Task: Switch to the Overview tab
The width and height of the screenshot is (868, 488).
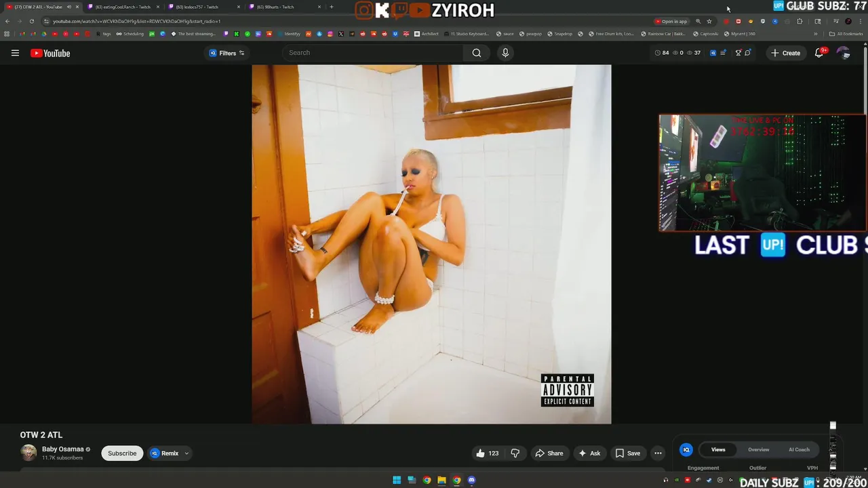Action: tap(759, 449)
